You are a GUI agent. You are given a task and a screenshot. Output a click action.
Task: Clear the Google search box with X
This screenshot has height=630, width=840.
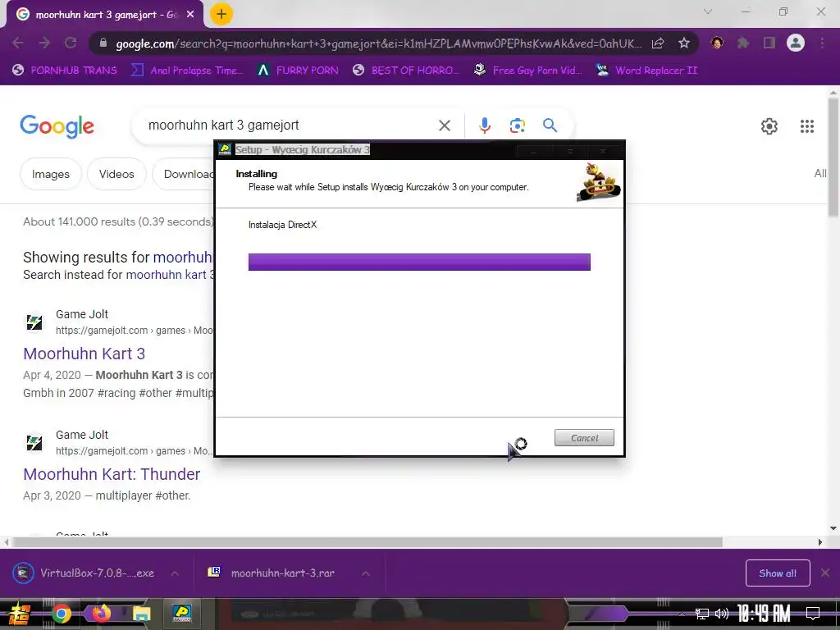click(x=444, y=126)
